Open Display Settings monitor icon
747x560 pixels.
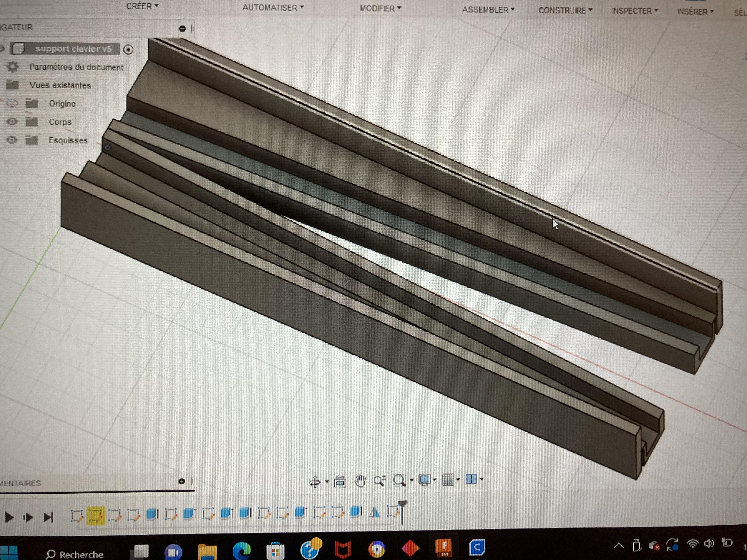click(424, 480)
